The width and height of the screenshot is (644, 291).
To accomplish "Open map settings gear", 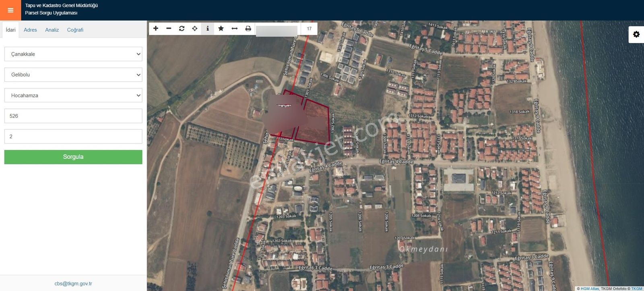I will click(636, 34).
